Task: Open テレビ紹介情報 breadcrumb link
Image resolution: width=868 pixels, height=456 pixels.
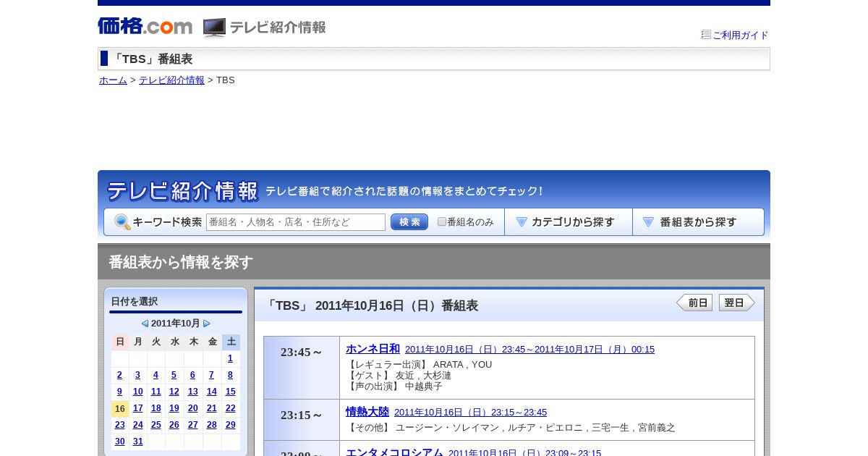Action: pyautogui.click(x=171, y=80)
